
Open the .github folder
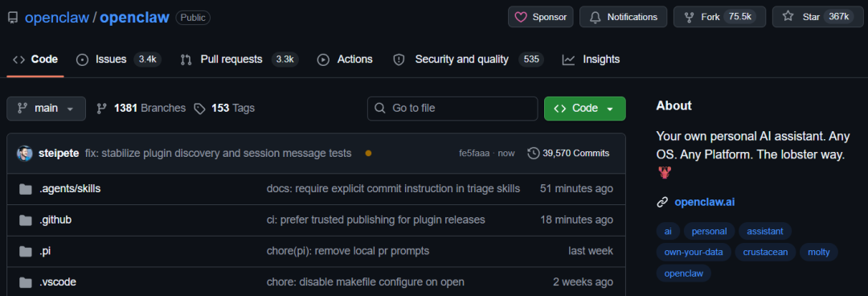[x=55, y=220]
